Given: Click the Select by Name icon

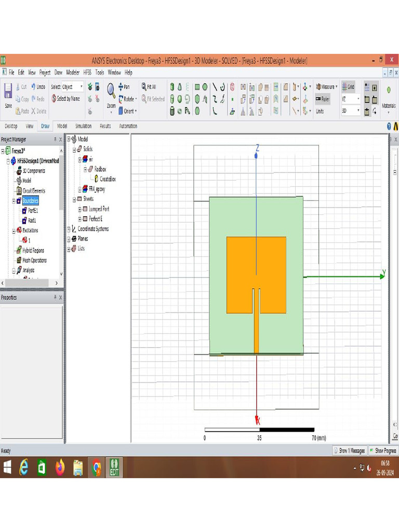Looking at the screenshot, I should point(54,99).
